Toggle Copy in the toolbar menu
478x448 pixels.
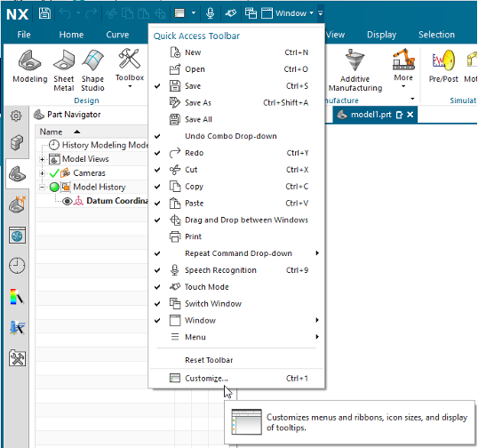236,187
